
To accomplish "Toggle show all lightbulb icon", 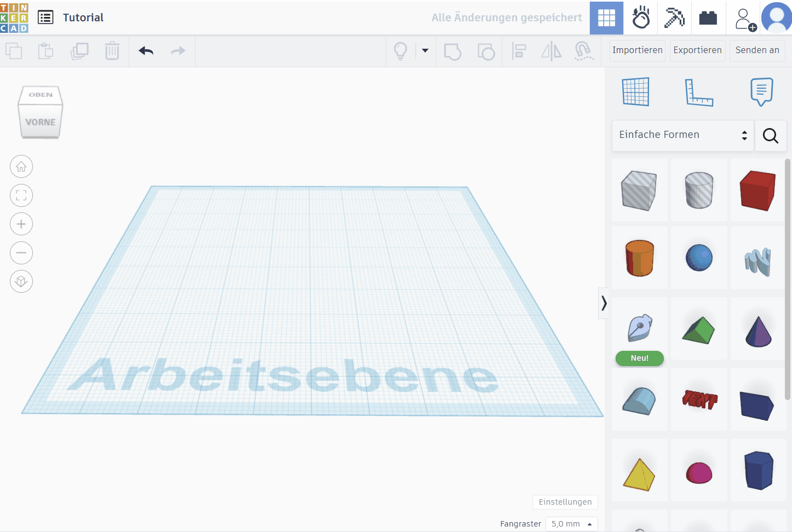I will 401,51.
